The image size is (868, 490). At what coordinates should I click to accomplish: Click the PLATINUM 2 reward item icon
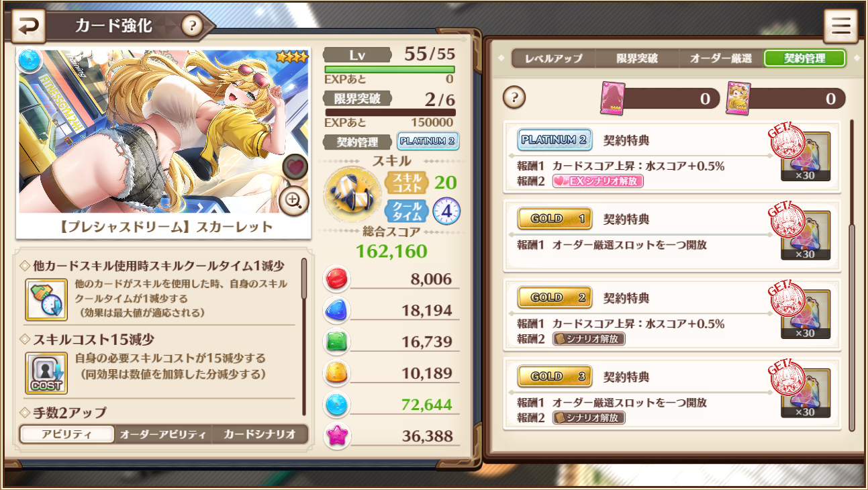(x=806, y=156)
